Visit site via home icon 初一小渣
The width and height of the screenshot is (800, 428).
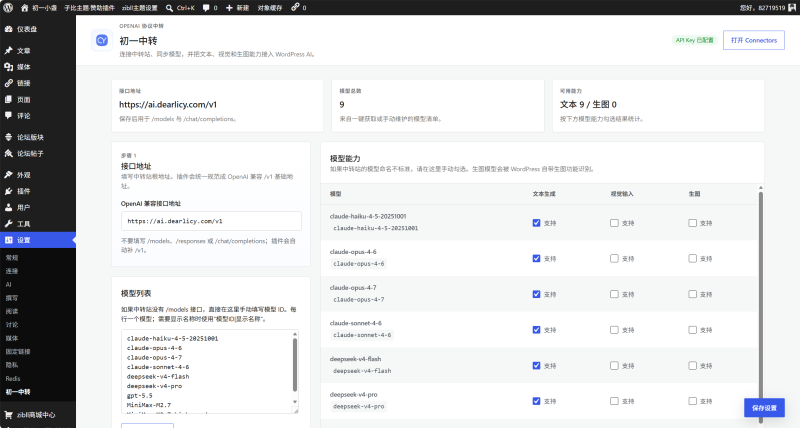38,8
